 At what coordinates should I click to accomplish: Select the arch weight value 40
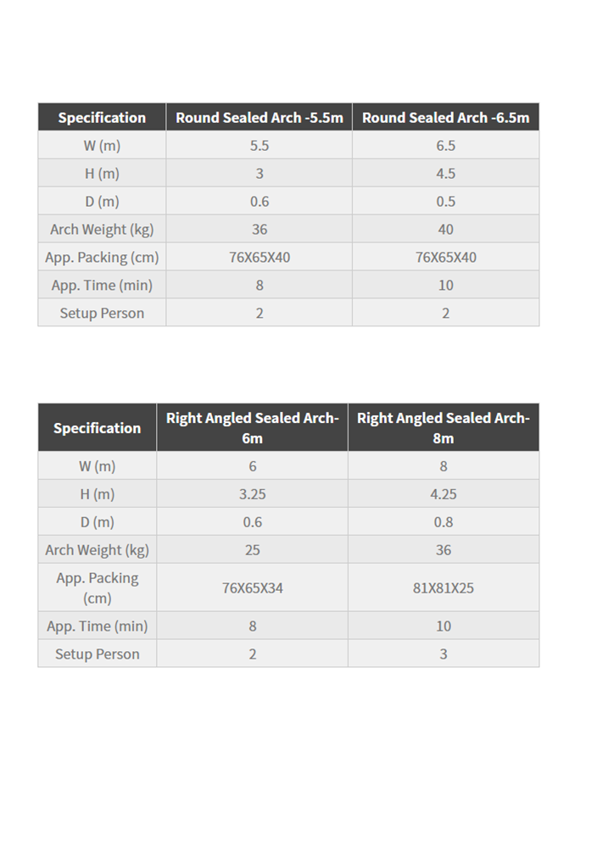[445, 230]
